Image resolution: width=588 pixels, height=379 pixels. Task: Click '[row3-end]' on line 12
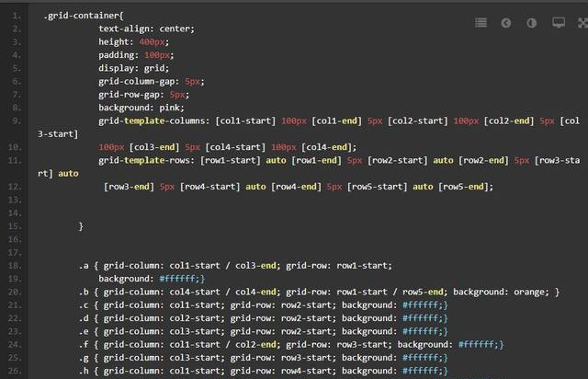click(129, 187)
